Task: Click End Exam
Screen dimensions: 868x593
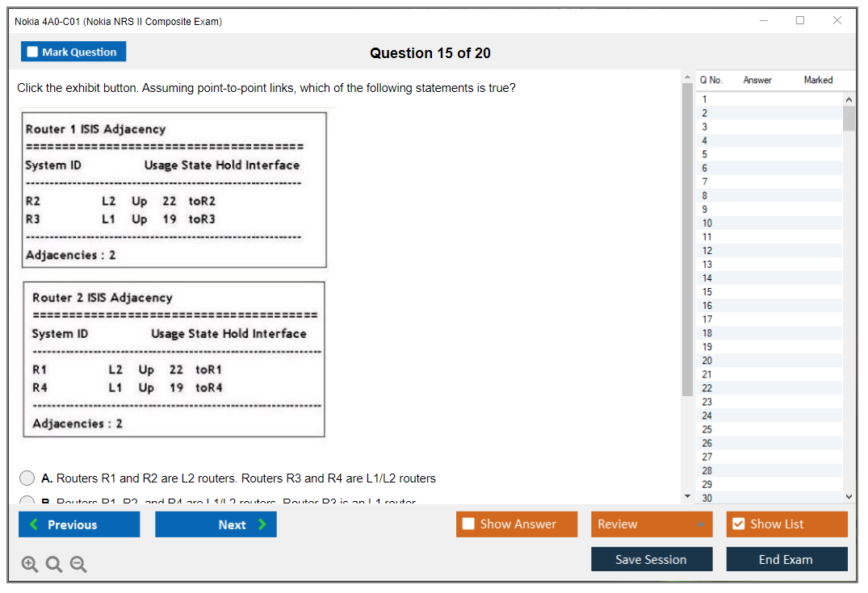Action: [786, 559]
